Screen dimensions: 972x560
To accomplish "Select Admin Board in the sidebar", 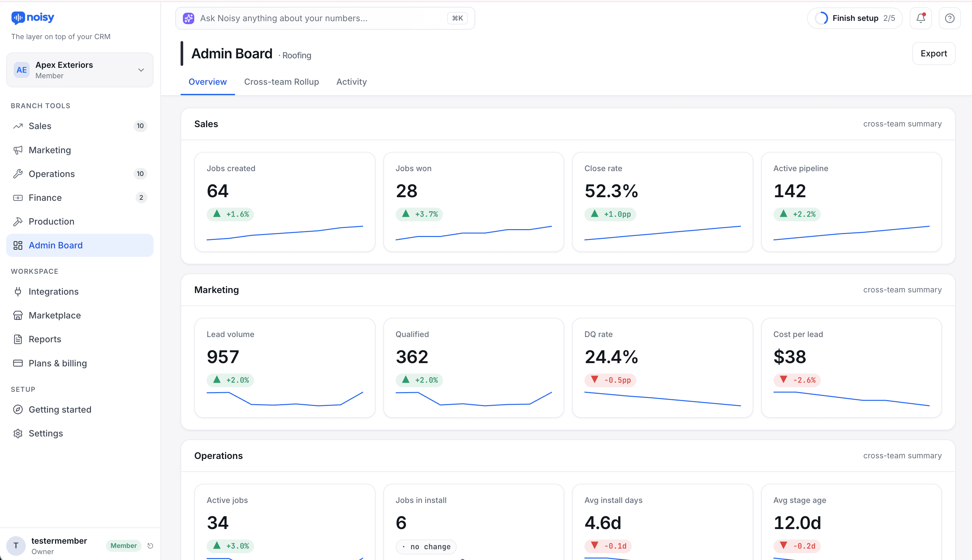I will click(x=80, y=245).
